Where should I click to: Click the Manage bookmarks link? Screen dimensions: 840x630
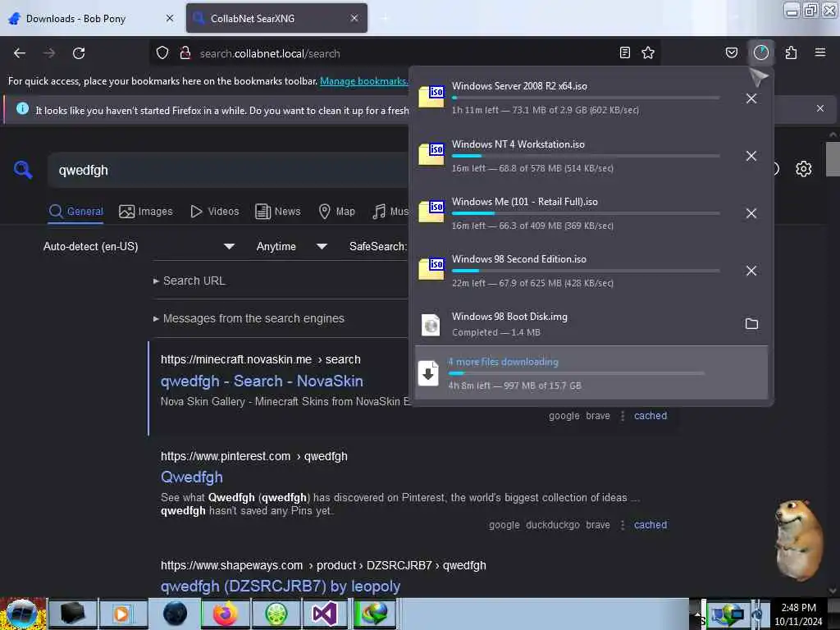coord(363,81)
